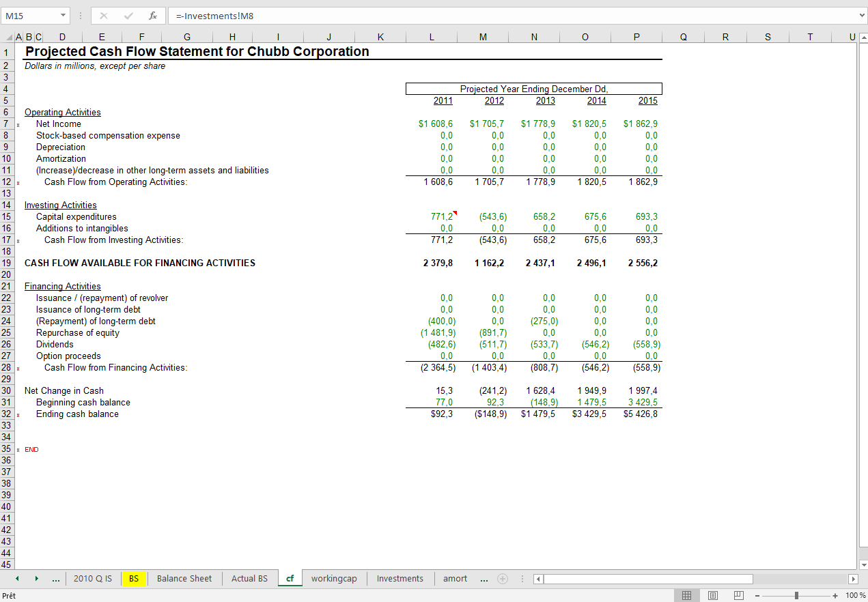Select the 2013 year header cell
Viewport: 868px width, 602px height.
(x=534, y=100)
